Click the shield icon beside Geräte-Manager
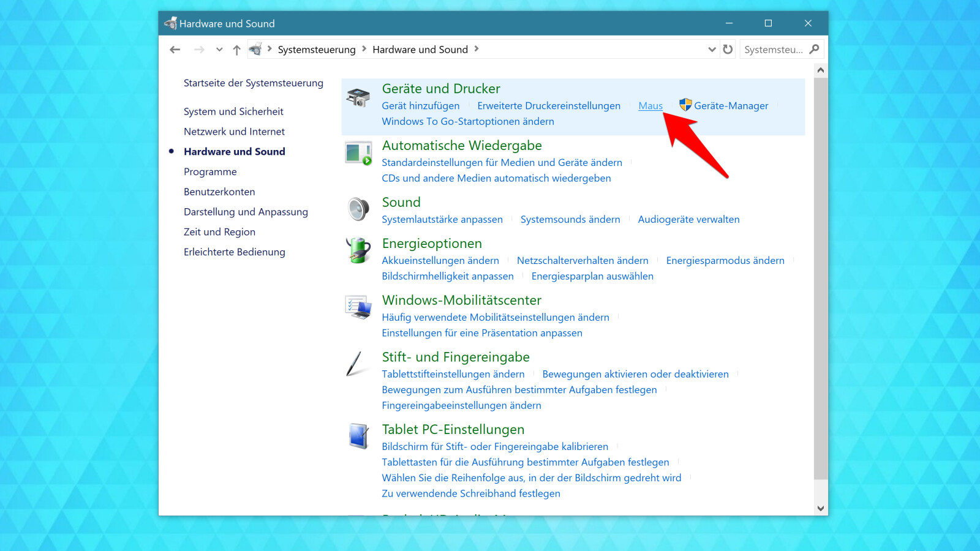This screenshot has height=551, width=980. 685,105
